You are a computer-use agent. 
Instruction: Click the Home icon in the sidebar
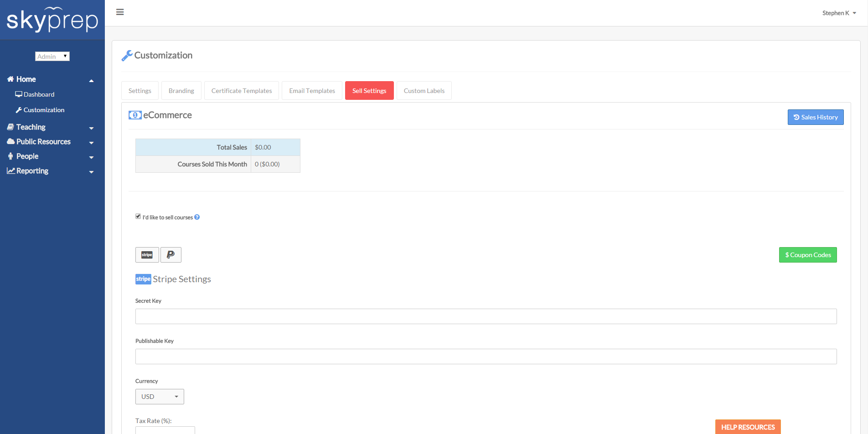coord(10,78)
